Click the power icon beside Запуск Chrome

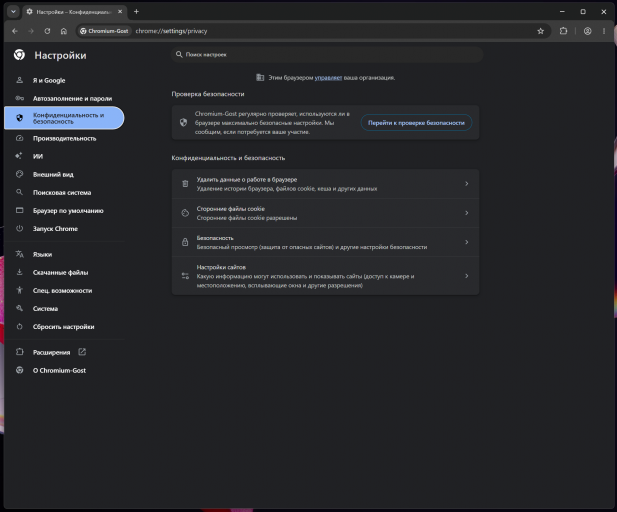[19, 228]
